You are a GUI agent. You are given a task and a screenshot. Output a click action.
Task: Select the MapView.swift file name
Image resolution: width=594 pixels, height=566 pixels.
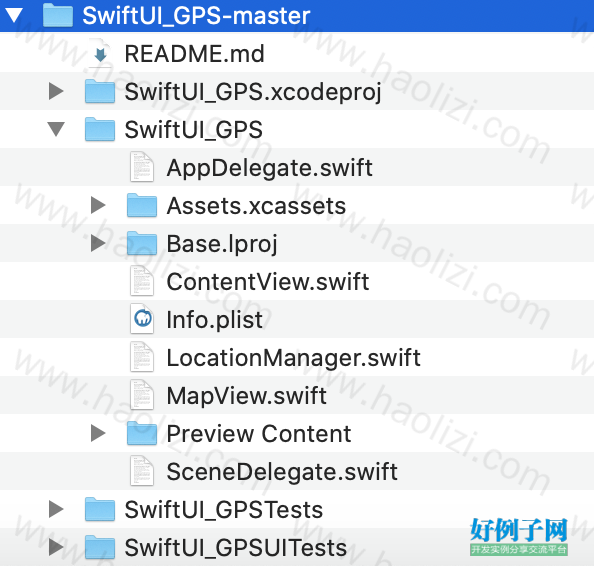pyautogui.click(x=247, y=396)
